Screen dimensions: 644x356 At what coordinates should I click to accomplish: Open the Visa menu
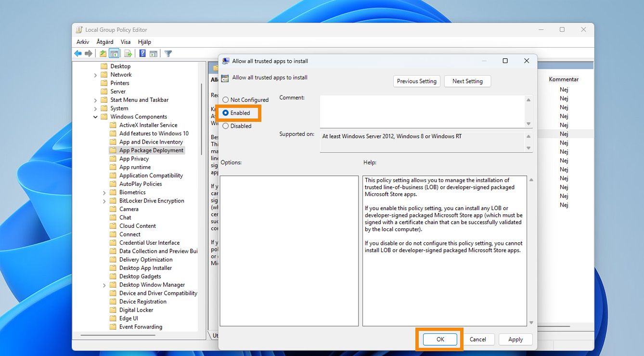pos(126,42)
